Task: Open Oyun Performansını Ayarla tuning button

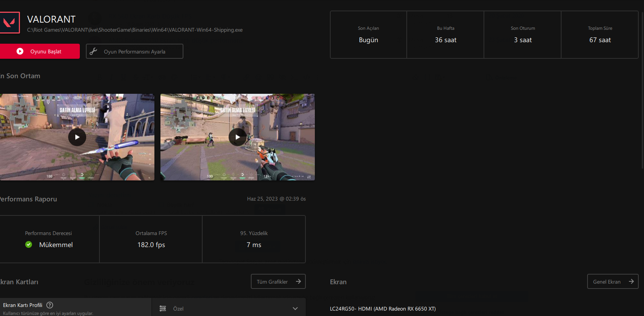Action: pyautogui.click(x=134, y=51)
